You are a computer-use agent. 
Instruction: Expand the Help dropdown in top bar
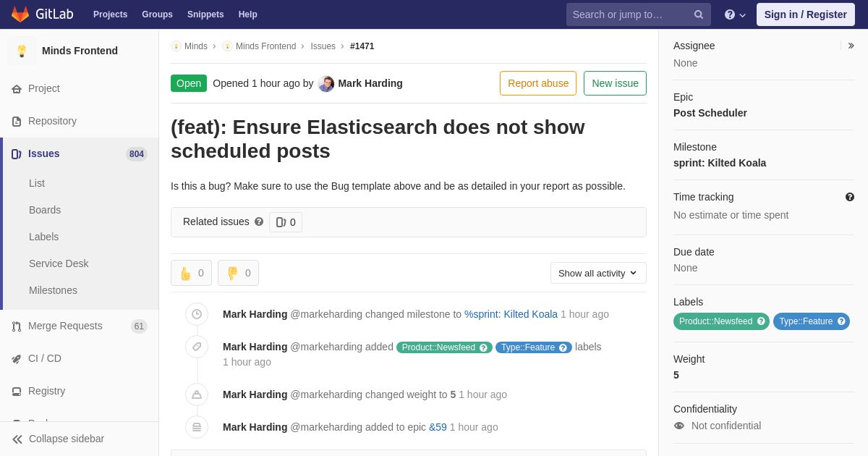[735, 14]
